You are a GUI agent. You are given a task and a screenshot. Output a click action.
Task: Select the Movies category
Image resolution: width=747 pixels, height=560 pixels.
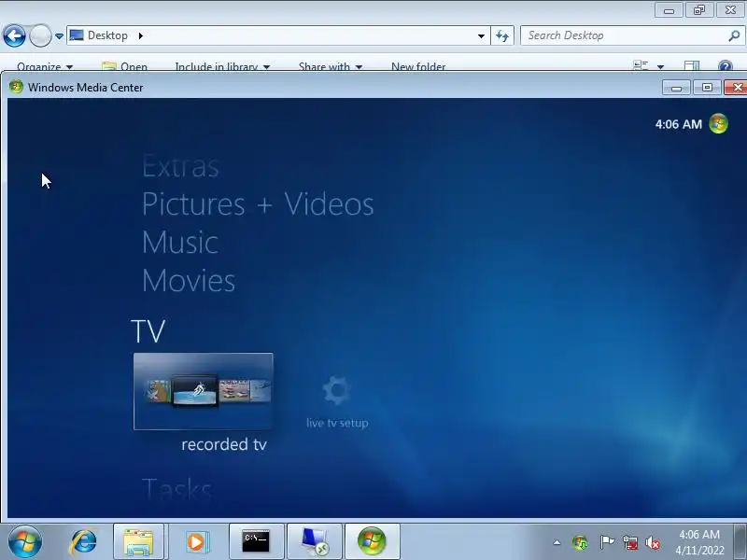pos(189,281)
